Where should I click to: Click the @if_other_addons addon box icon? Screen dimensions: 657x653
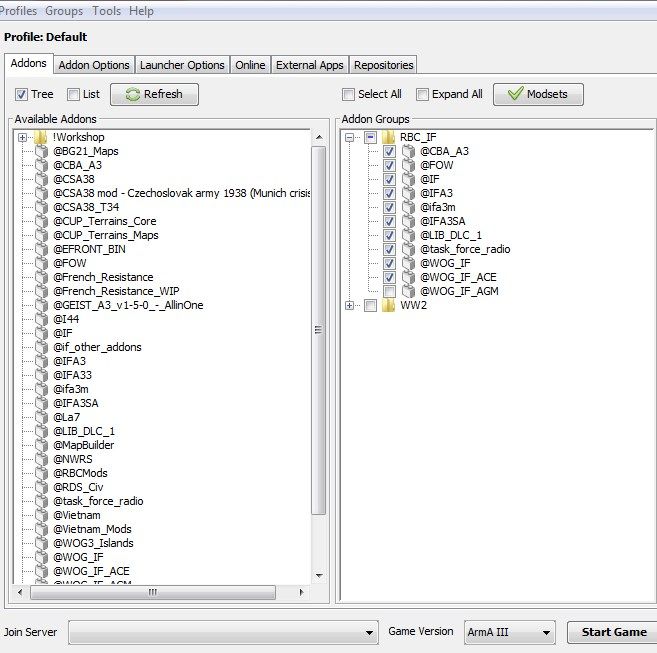[x=41, y=347]
